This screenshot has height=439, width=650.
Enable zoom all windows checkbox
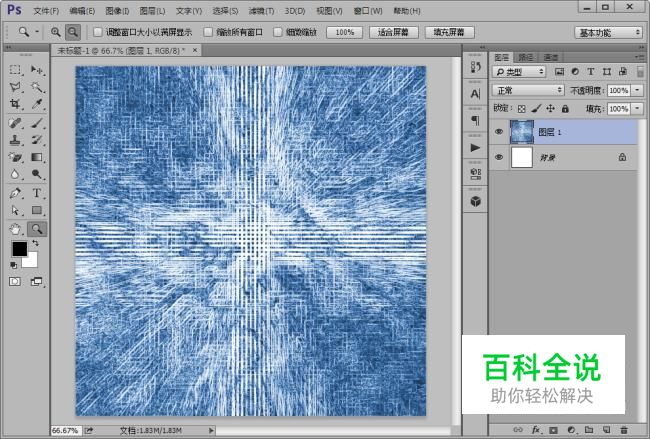click(x=209, y=32)
